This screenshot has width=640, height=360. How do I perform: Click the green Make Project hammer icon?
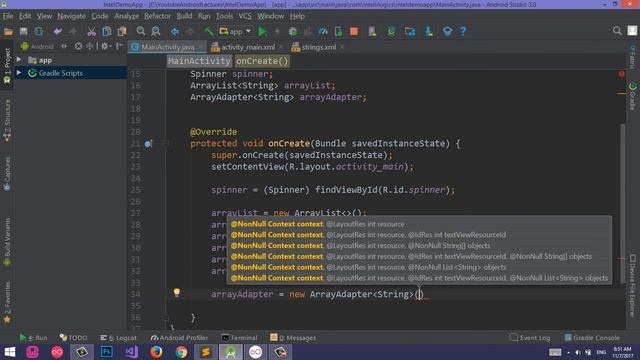(209, 31)
